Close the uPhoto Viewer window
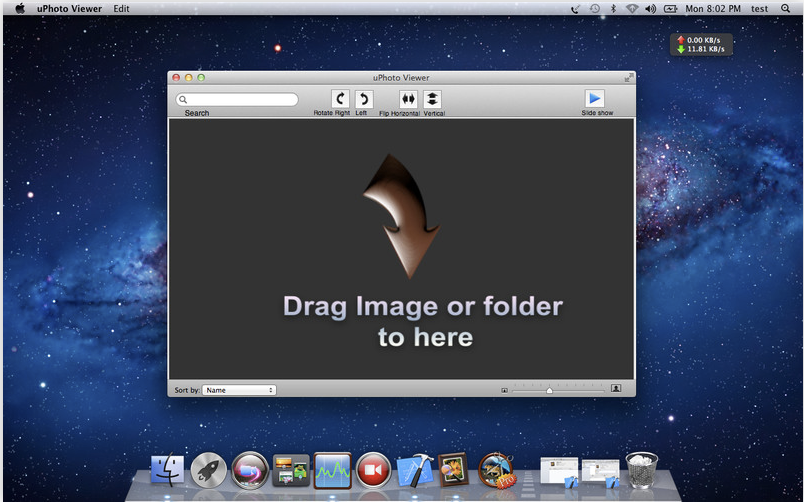This screenshot has height=502, width=804. pos(176,77)
